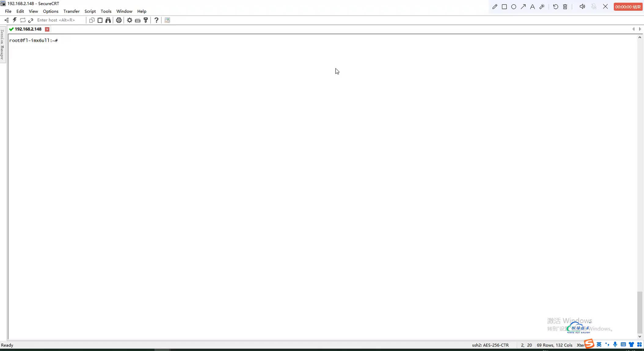Toggle the microphone mute icon in recorder
The height and width of the screenshot is (351, 644).
tap(594, 7)
